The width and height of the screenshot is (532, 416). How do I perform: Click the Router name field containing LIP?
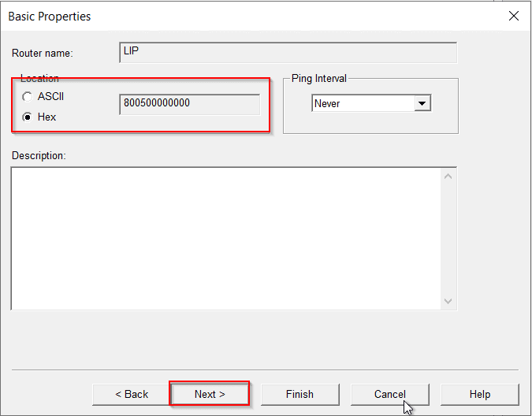click(288, 52)
